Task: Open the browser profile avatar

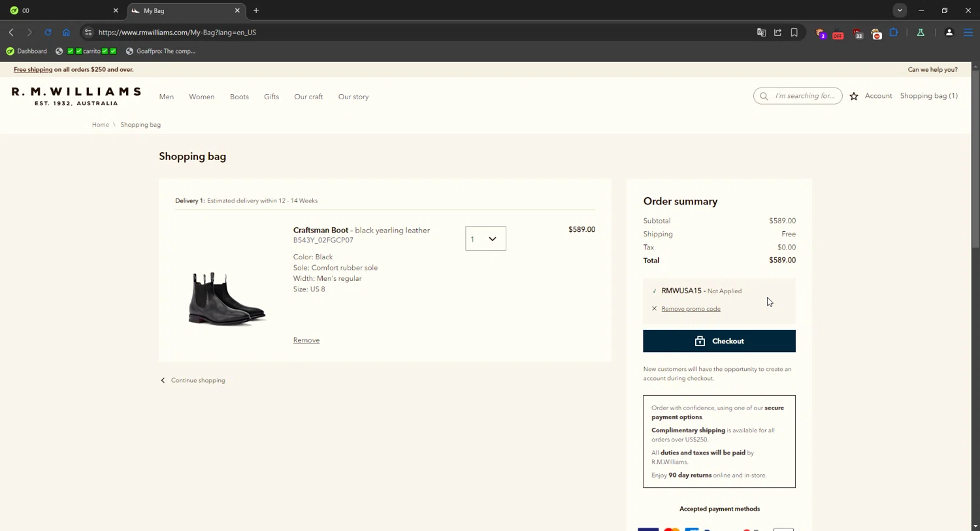Action: coord(949,32)
